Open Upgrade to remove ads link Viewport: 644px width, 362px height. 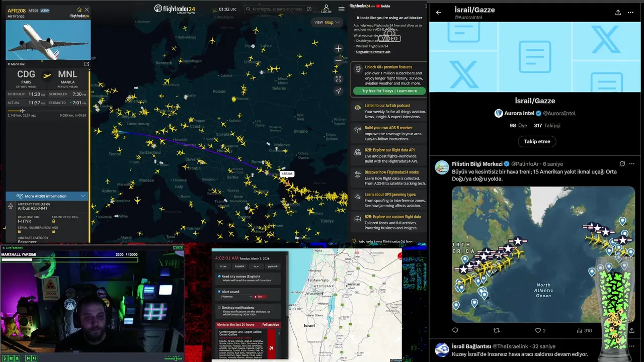(373, 52)
